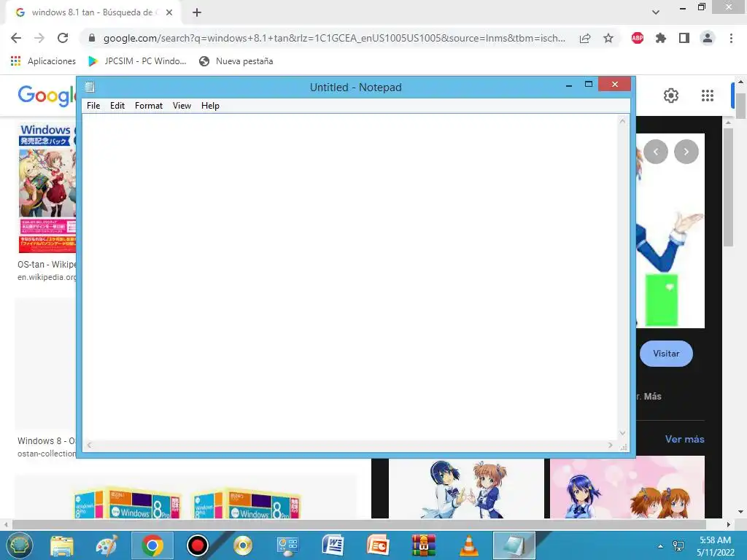
Task: Click the 'Ver más' link
Action: click(x=684, y=440)
